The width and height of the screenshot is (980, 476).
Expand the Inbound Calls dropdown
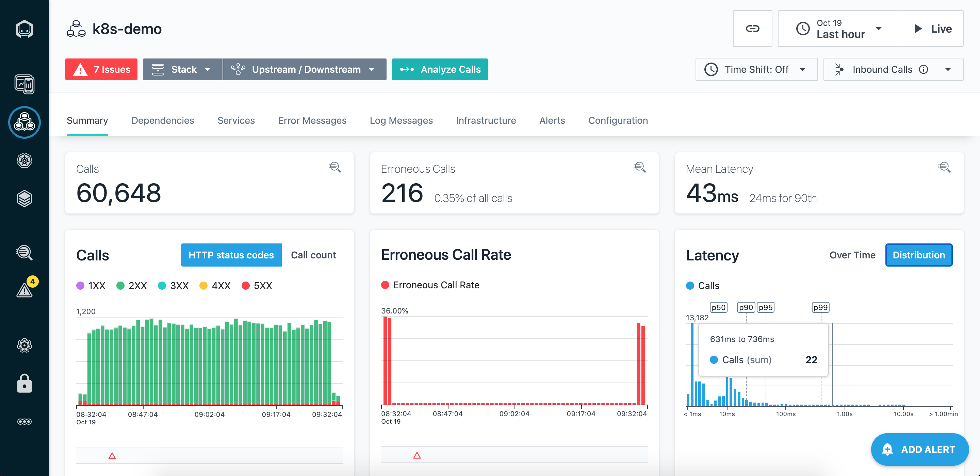pos(893,70)
